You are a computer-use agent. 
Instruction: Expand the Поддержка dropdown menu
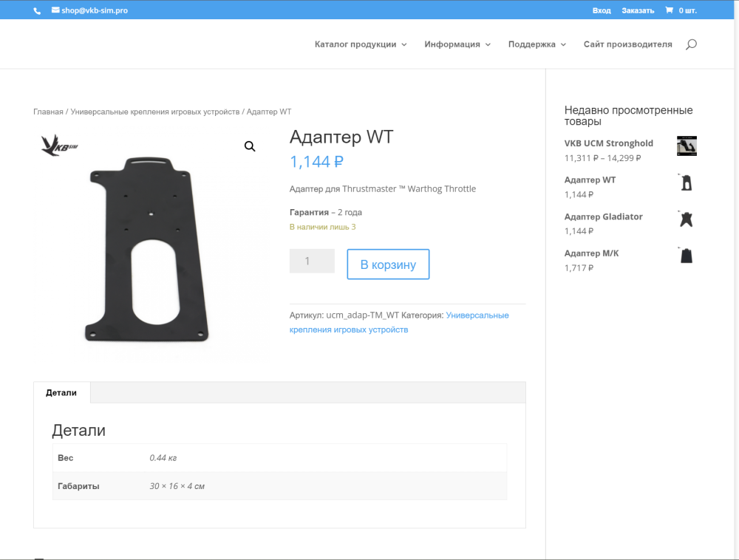click(537, 44)
